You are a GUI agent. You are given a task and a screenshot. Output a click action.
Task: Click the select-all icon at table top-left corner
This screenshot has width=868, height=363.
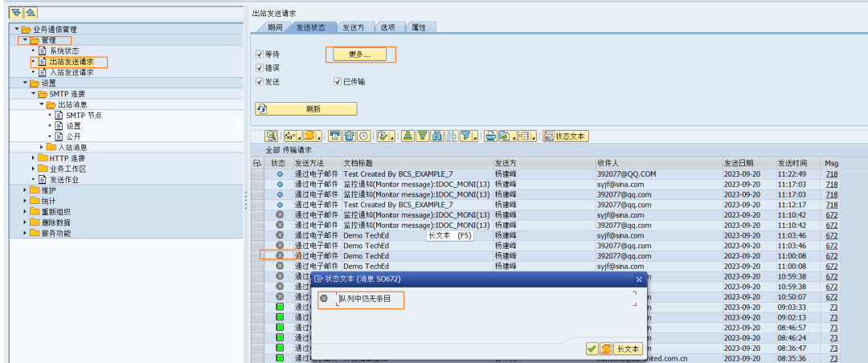click(x=257, y=163)
